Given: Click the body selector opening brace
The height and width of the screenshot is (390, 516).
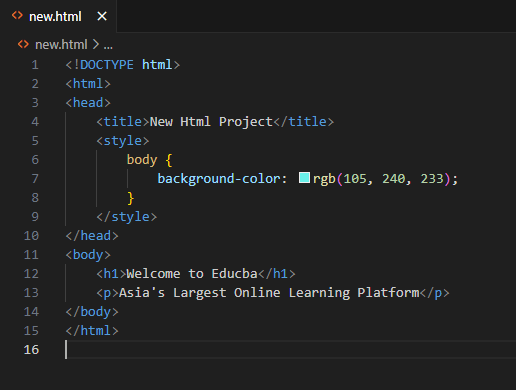Looking at the screenshot, I should coord(169,160).
